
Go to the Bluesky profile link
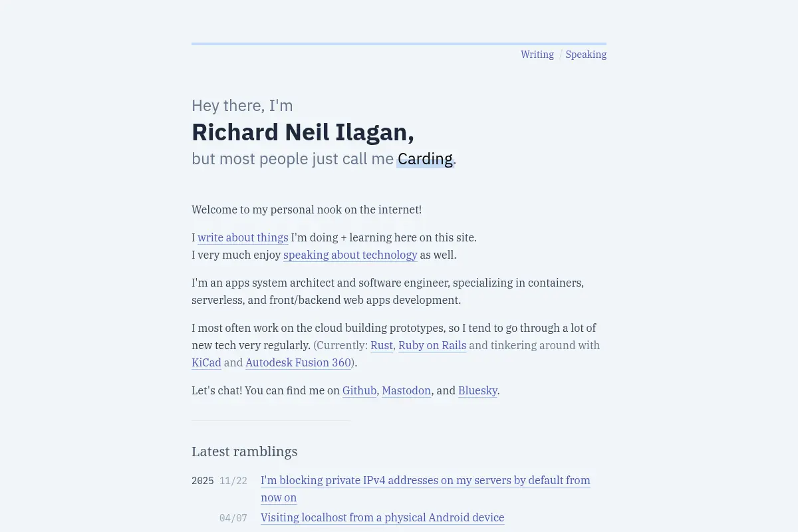point(477,390)
